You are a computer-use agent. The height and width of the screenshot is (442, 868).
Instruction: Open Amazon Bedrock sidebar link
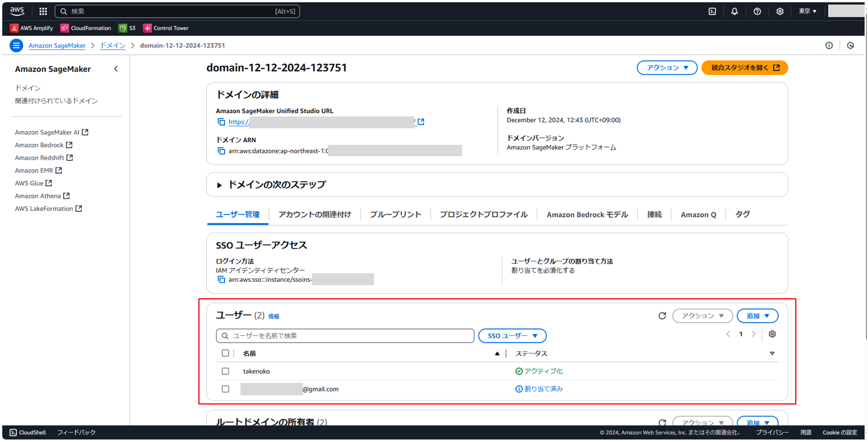point(44,145)
